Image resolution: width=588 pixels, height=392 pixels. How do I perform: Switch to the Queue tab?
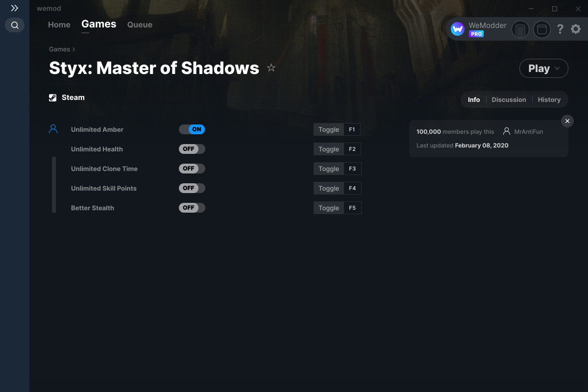pyautogui.click(x=140, y=24)
